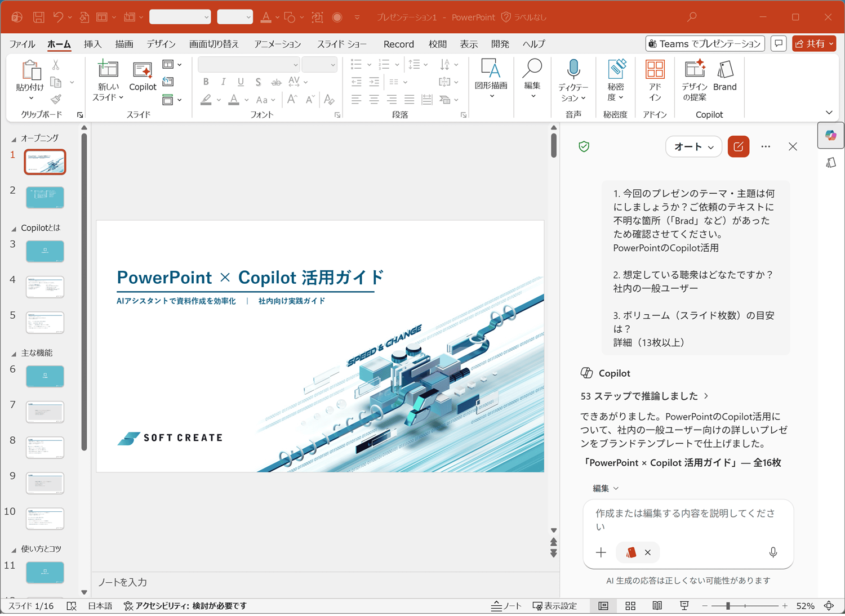Collapse the オープニング section
Screen dimensions: 845x616
click(x=14, y=139)
